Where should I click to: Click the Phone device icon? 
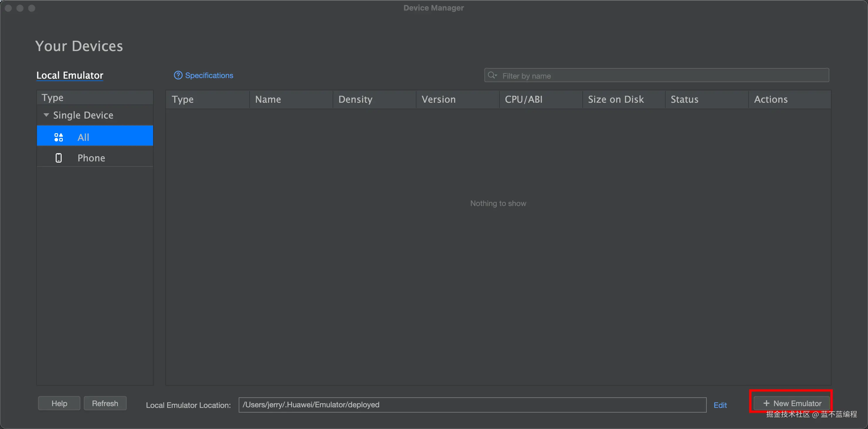tap(59, 158)
